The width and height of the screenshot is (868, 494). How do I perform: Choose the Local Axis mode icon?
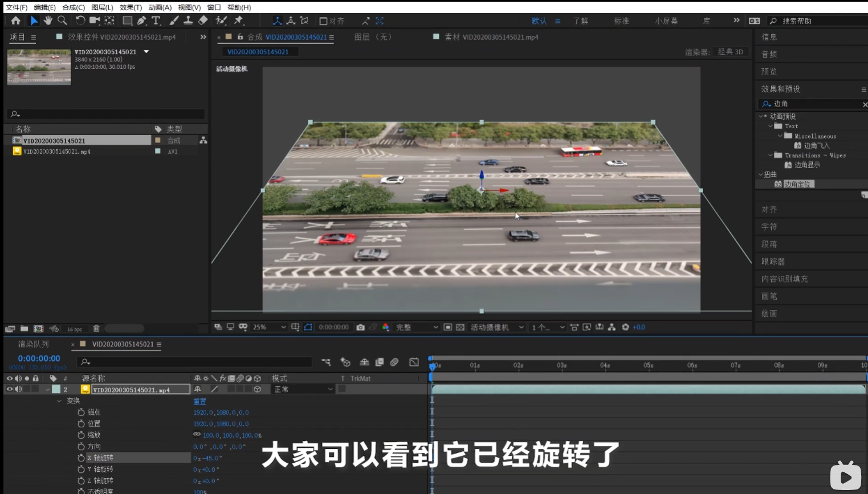point(278,21)
